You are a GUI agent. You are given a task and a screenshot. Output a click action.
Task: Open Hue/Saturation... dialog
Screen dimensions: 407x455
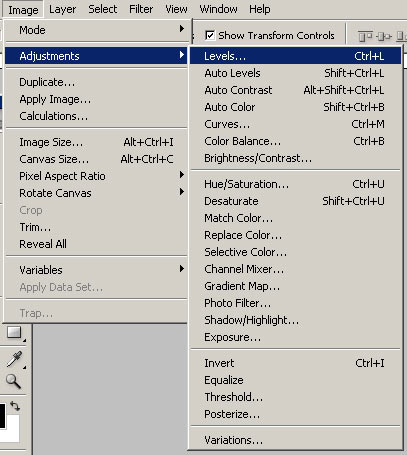(x=295, y=184)
